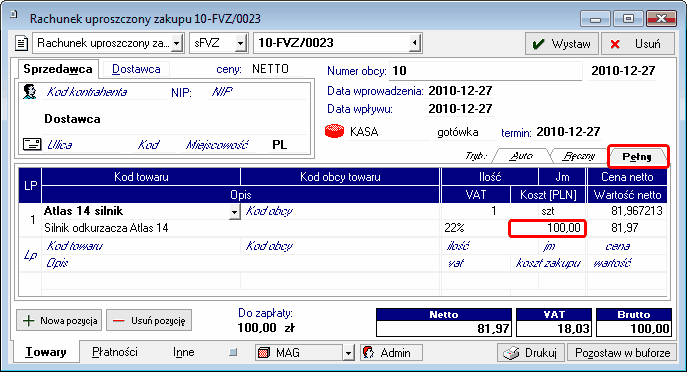Screen dimensions: 687x372
Task: Click the address card icon next to Ulica
Action: pos(32,144)
